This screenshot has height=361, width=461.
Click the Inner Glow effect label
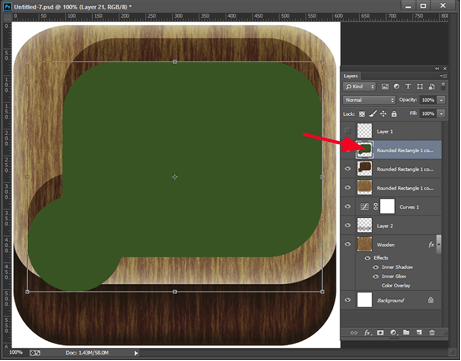[x=394, y=276]
